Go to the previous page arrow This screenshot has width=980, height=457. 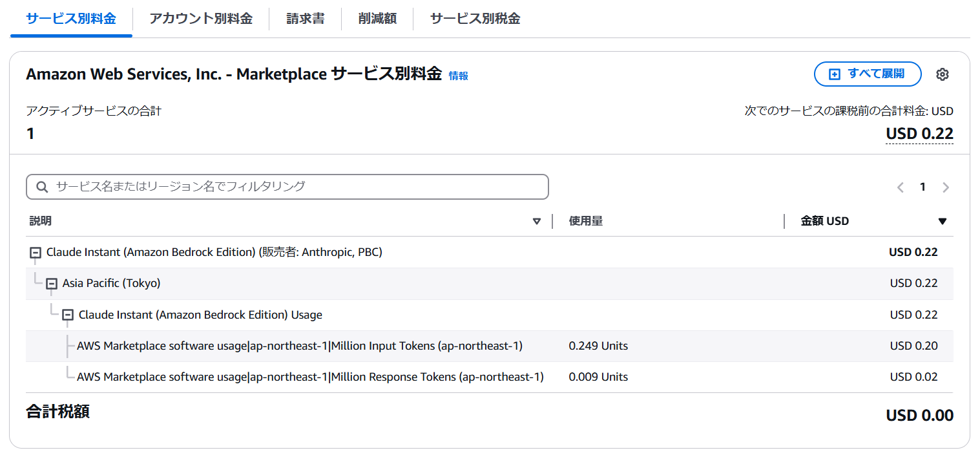[901, 187]
